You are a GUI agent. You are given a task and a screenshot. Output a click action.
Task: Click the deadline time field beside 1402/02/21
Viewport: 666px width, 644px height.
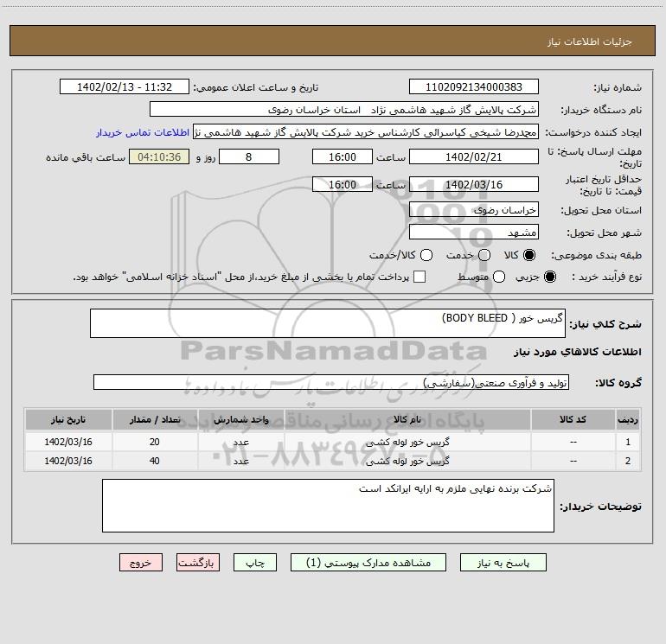point(343,156)
